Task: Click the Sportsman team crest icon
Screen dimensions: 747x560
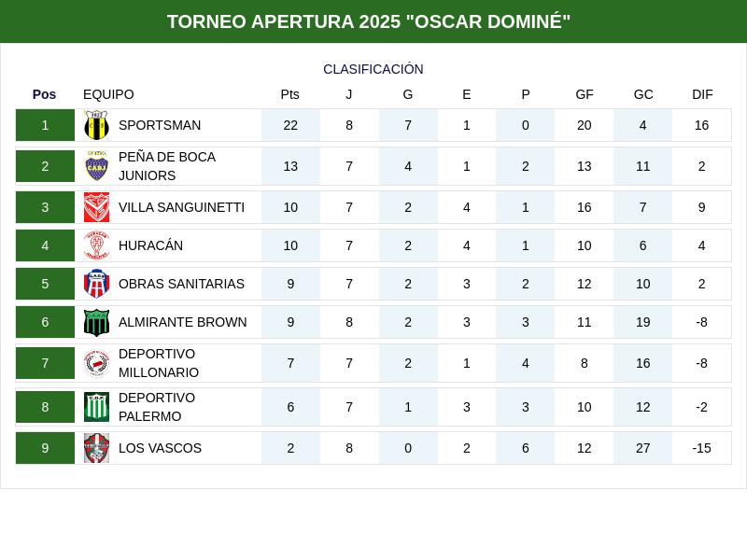Action: 96,125
